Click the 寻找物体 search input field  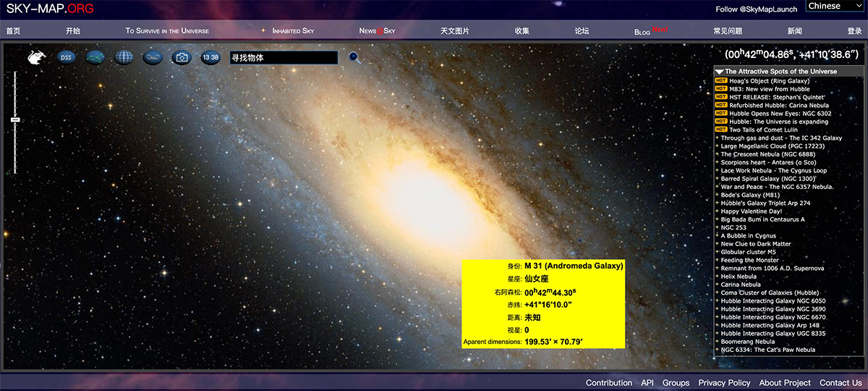point(284,58)
